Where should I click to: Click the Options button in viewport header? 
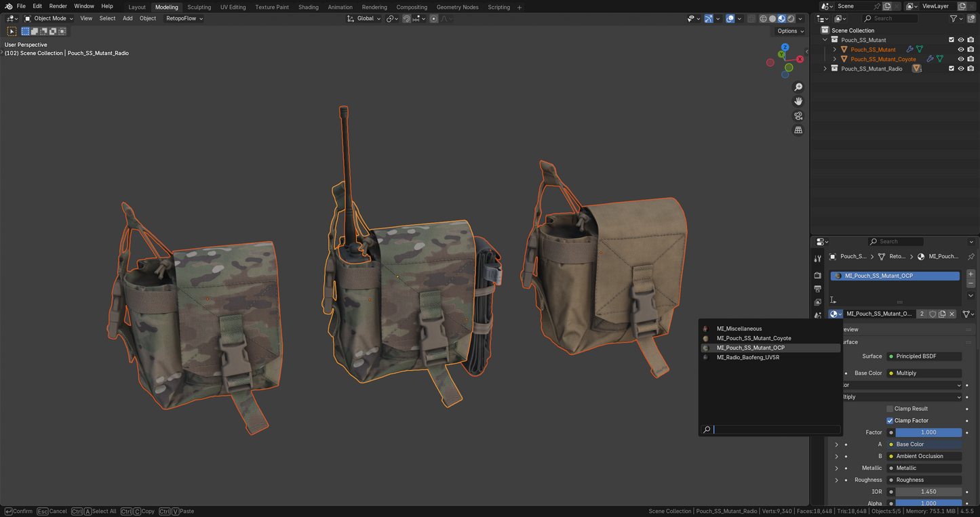(x=789, y=31)
